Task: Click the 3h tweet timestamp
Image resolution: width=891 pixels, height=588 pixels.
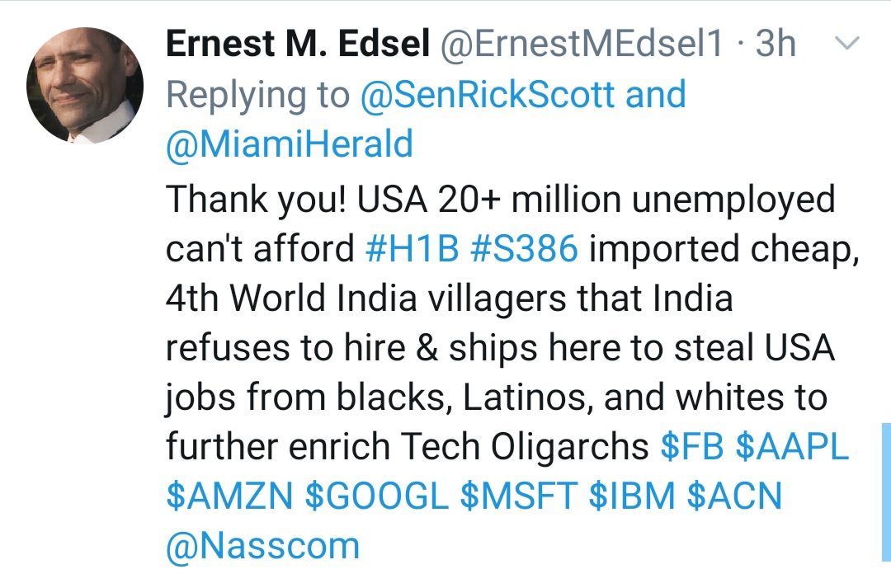Action: 776,45
